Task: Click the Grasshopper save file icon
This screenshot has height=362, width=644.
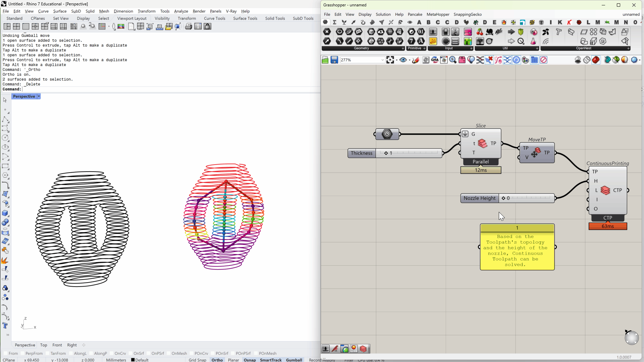Action: point(334,60)
